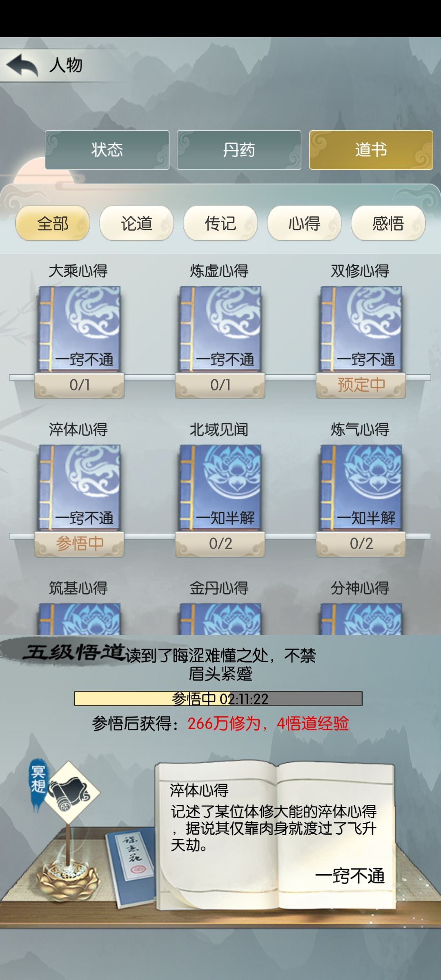Select the 全部 filter button
The image size is (441, 980).
pos(53,223)
